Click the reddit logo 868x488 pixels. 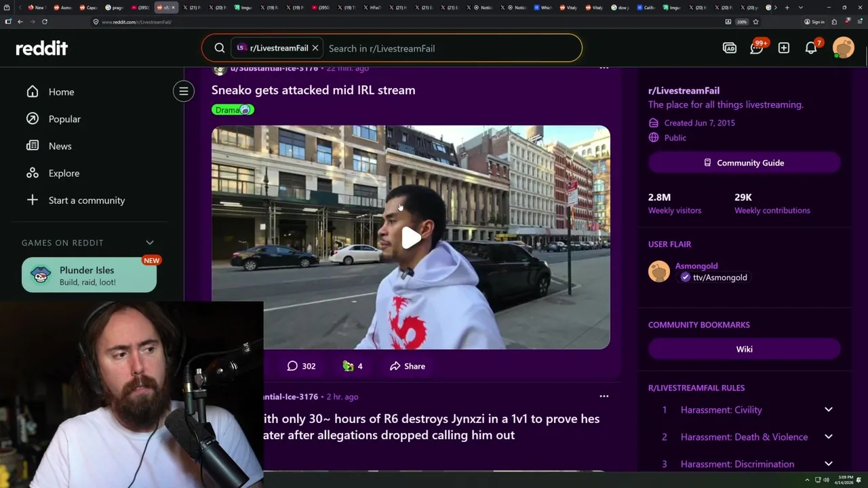click(42, 48)
